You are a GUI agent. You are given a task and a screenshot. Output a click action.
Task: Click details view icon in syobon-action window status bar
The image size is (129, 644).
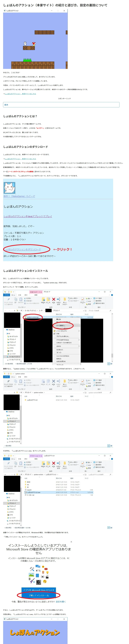tap(108, 446)
